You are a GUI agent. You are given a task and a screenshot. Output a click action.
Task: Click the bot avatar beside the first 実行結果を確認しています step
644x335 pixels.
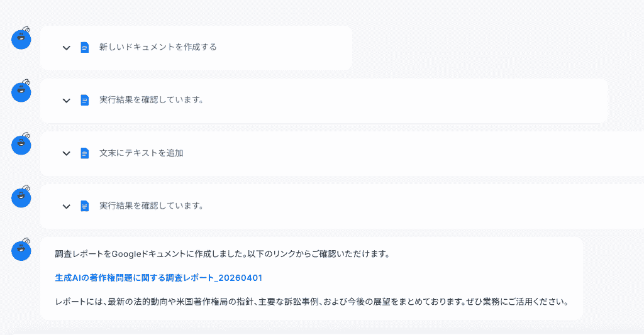tap(21, 92)
